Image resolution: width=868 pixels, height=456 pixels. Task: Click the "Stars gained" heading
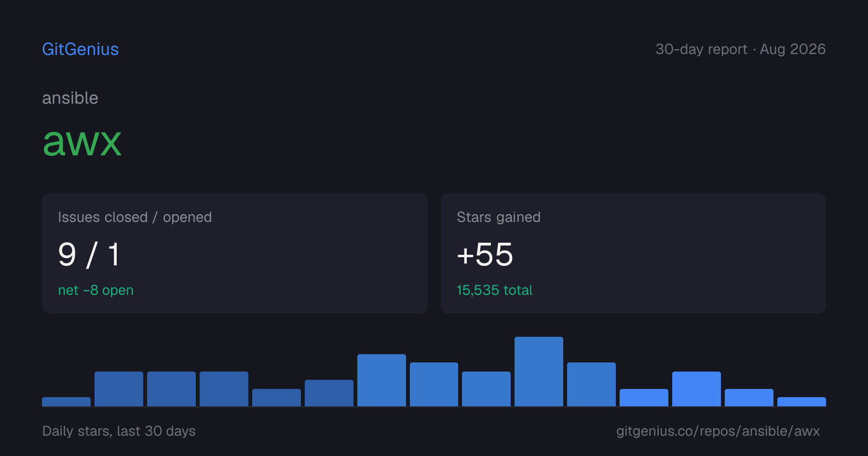pos(499,217)
